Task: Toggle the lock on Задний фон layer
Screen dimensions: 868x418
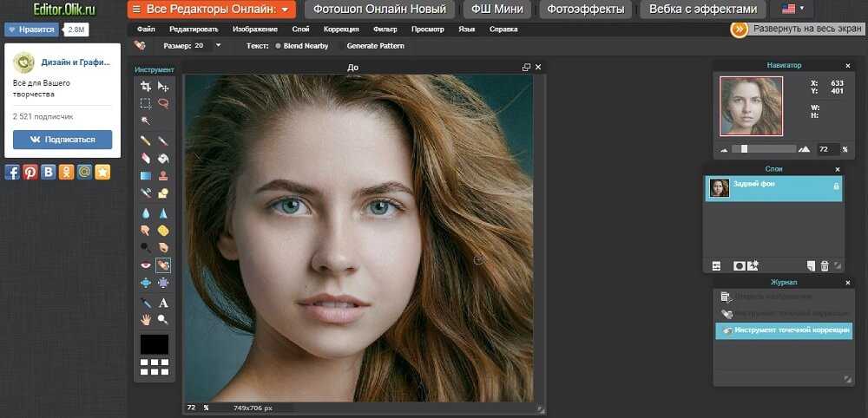Action: pos(836,186)
